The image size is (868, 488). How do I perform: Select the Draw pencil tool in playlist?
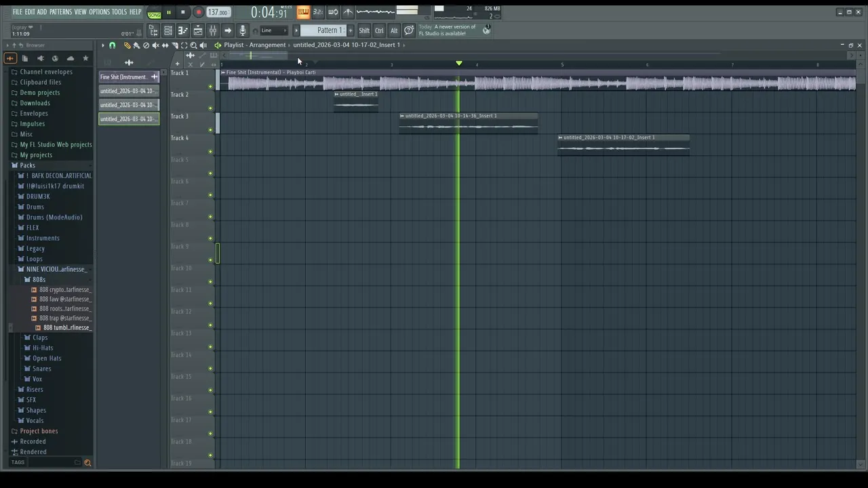pyautogui.click(x=127, y=45)
